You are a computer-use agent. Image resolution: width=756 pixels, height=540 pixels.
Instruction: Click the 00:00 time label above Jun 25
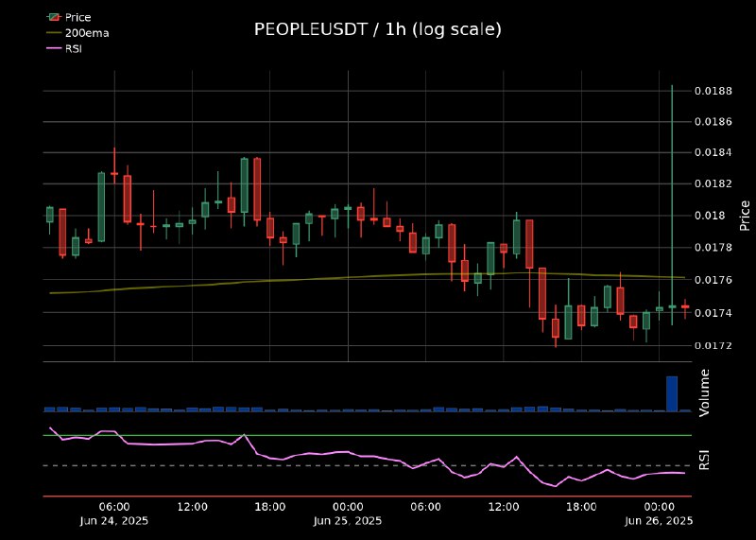coord(348,507)
